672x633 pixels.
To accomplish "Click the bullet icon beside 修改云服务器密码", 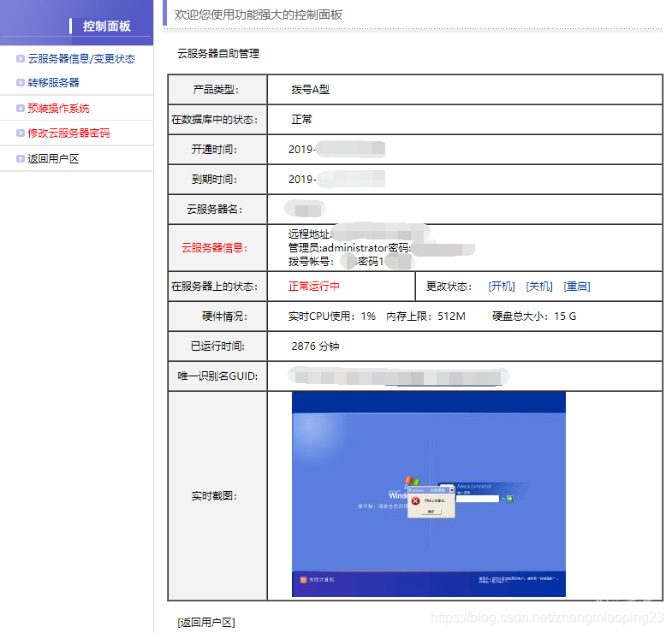I will pyautogui.click(x=21, y=133).
